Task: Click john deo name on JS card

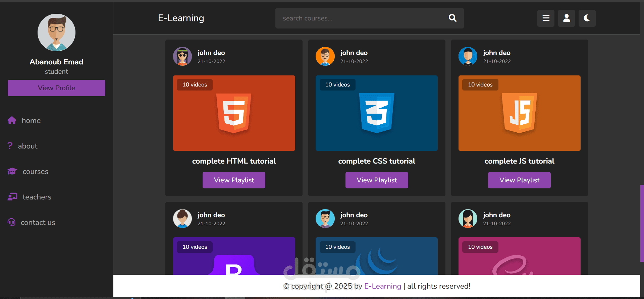Action: [497, 53]
